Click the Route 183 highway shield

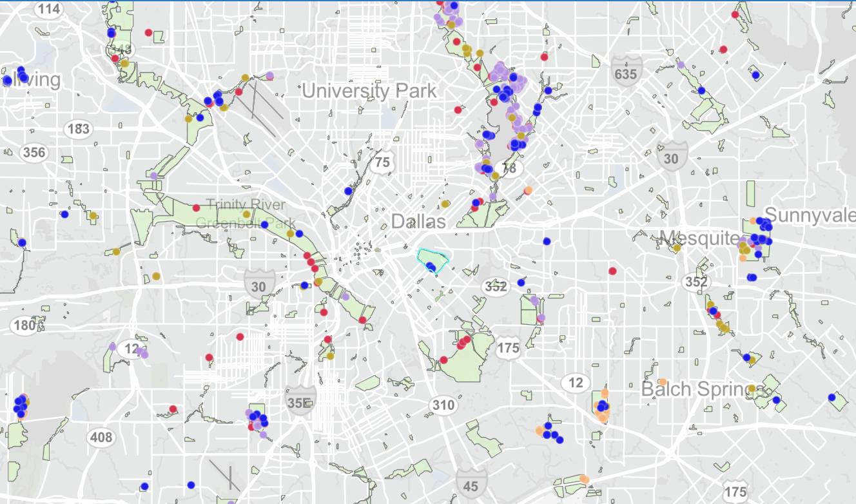pyautogui.click(x=79, y=129)
